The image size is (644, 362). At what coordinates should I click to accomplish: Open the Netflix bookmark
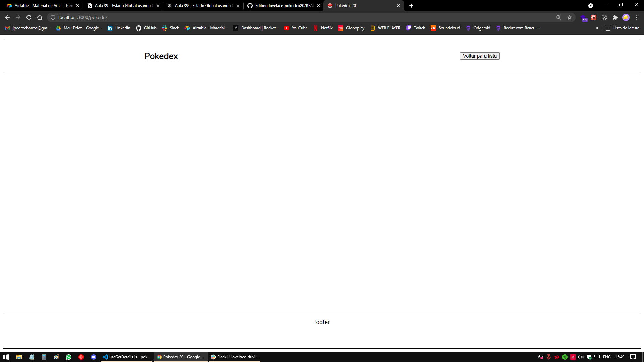point(323,28)
